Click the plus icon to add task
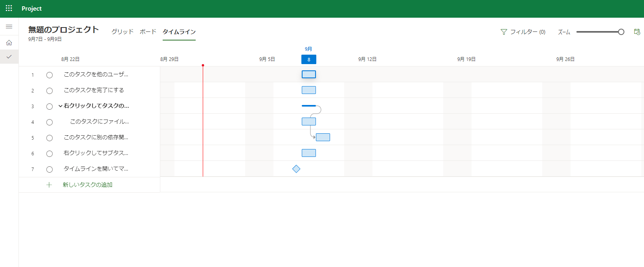Viewport: 644px width, 267px height. (x=49, y=185)
